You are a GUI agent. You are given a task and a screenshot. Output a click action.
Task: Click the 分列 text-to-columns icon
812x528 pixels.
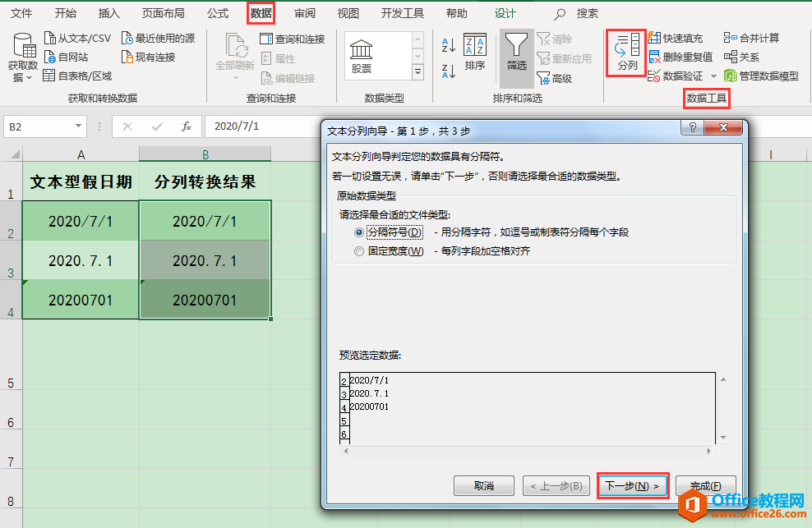[x=627, y=52]
